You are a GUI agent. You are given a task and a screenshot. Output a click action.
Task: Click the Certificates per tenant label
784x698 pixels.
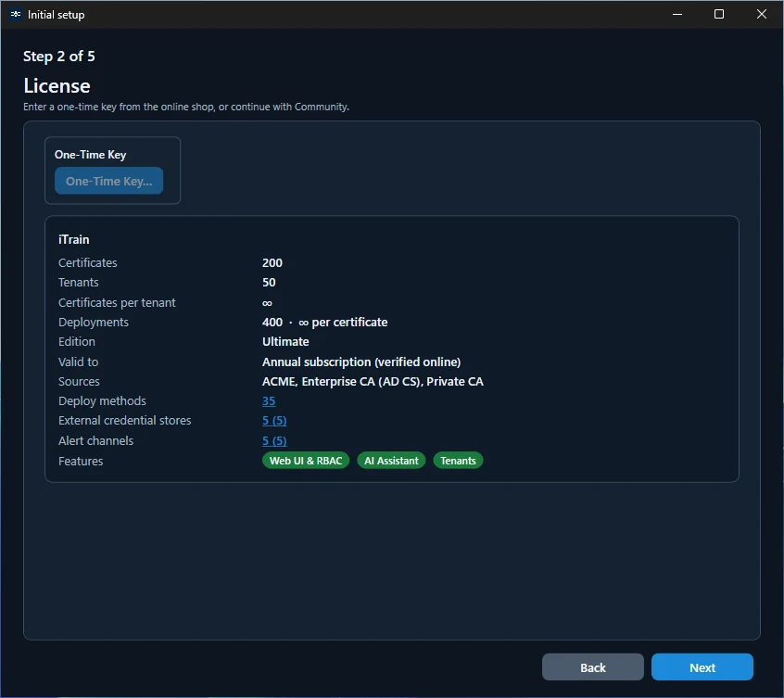point(117,302)
